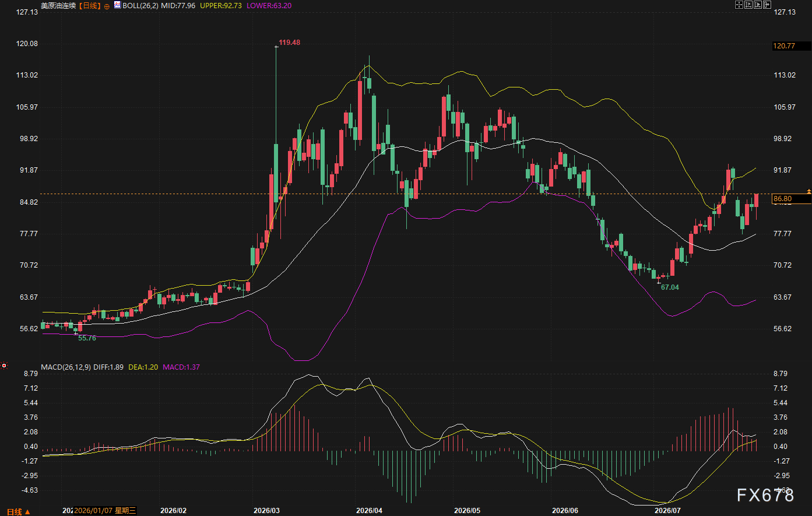The image size is (812, 516).
Task: Click the 2026/03 date axis label
Action: tap(266, 510)
